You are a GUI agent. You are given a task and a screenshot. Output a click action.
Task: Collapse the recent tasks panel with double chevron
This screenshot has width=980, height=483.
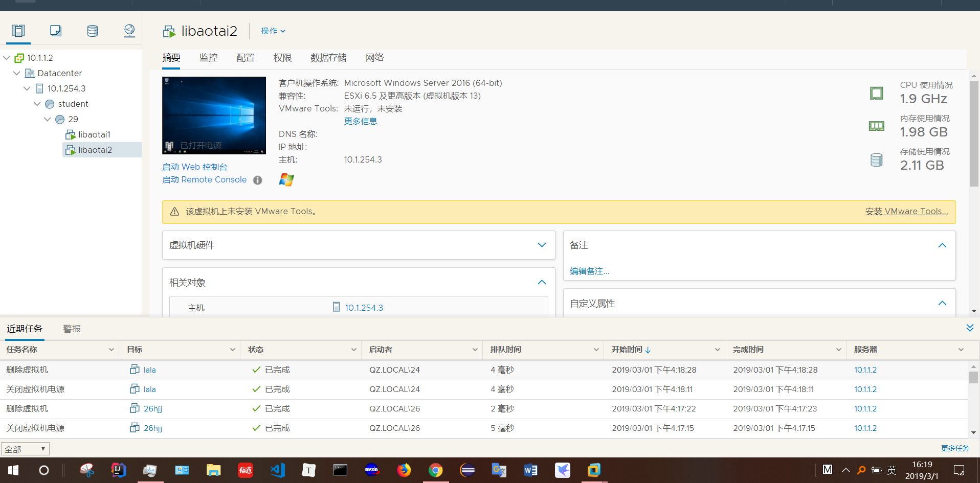[x=970, y=328]
